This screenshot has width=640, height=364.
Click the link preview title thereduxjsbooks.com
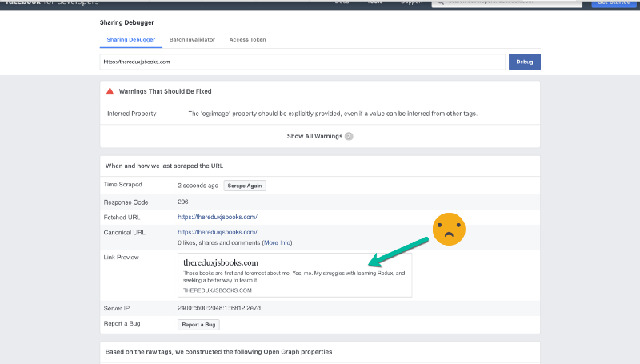pyautogui.click(x=221, y=262)
